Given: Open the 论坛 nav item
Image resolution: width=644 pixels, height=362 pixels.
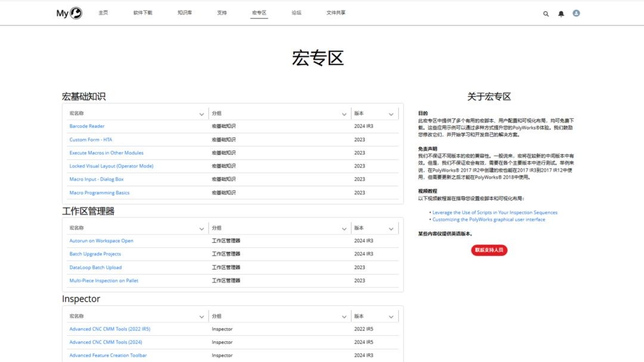Looking at the screenshot, I should tap(296, 13).
